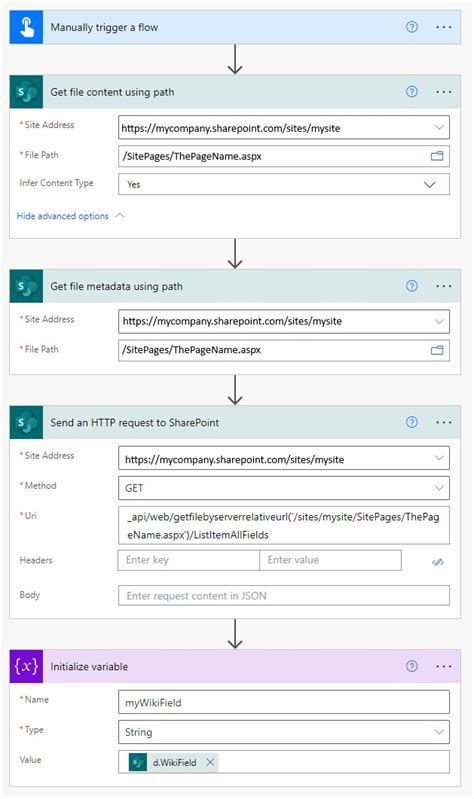
Task: Open ellipsis menu on Initialize variable card
Action: click(443, 667)
